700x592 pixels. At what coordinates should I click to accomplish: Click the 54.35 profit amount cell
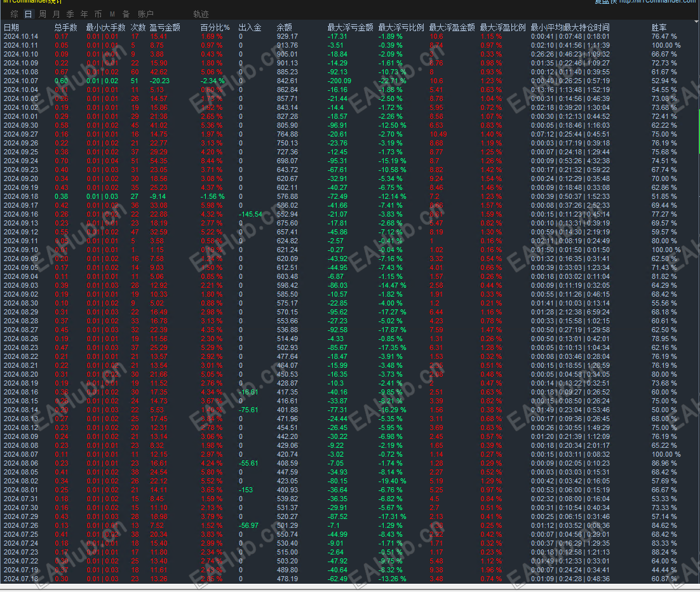(158, 161)
